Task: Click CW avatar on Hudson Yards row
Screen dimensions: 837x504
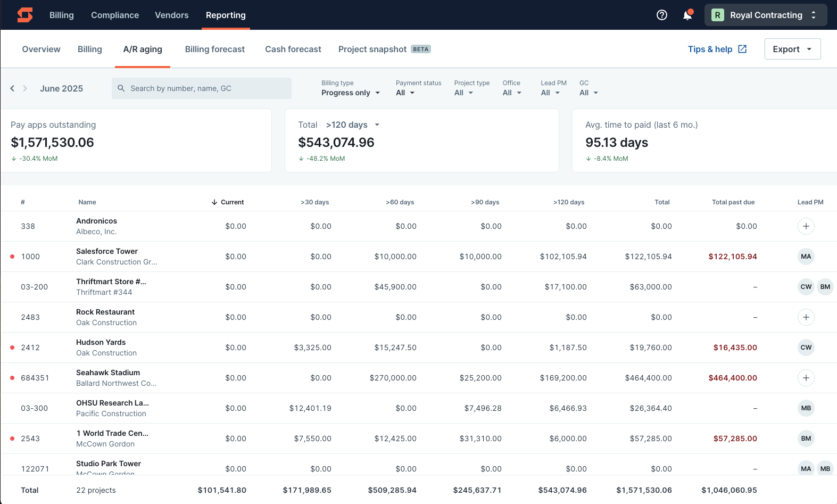Action: (806, 348)
